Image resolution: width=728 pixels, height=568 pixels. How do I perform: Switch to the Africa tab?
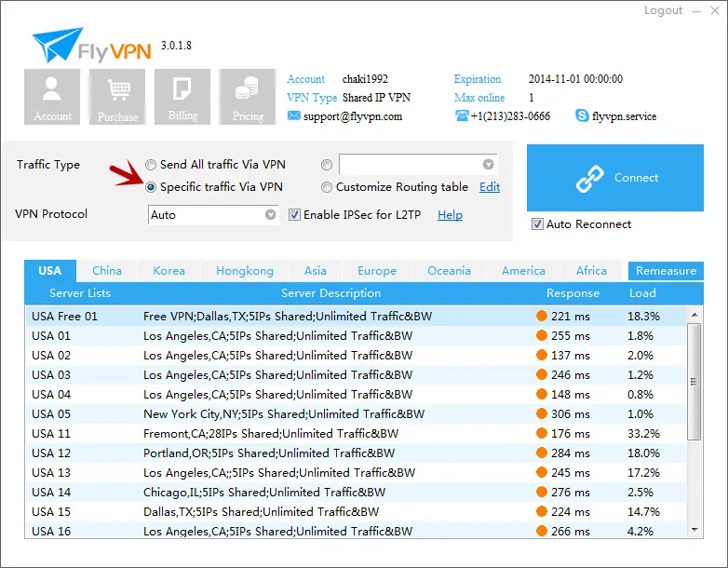click(x=591, y=271)
